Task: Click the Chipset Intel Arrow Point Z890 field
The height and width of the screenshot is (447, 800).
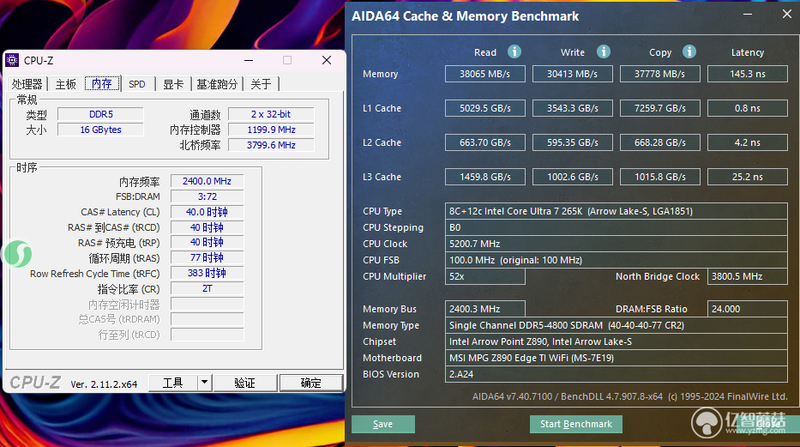Action: (616, 342)
